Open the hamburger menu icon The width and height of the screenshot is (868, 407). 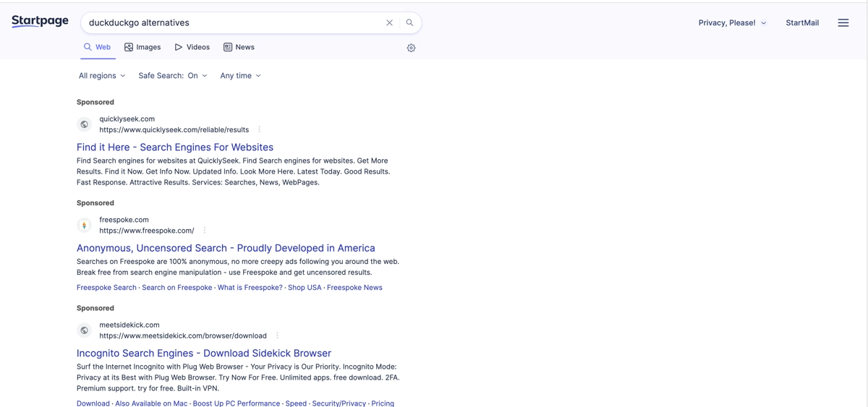843,22
